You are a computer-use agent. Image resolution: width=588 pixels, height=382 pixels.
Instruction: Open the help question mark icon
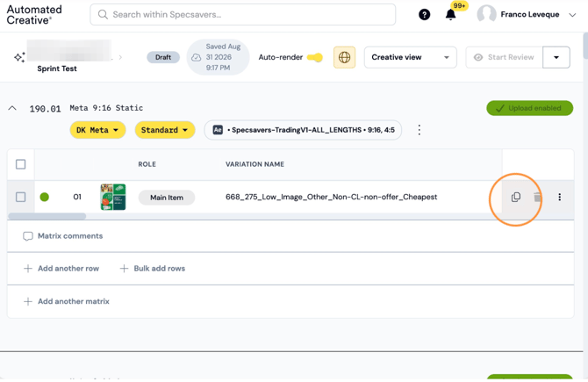pos(424,15)
